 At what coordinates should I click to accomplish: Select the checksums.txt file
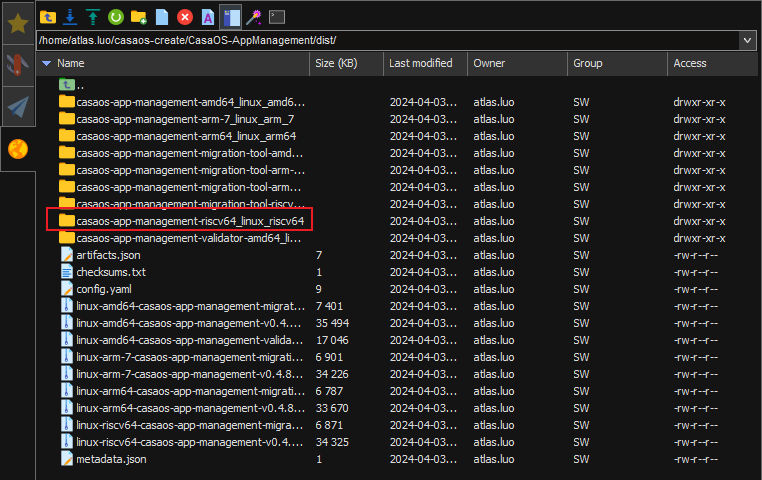(x=111, y=273)
